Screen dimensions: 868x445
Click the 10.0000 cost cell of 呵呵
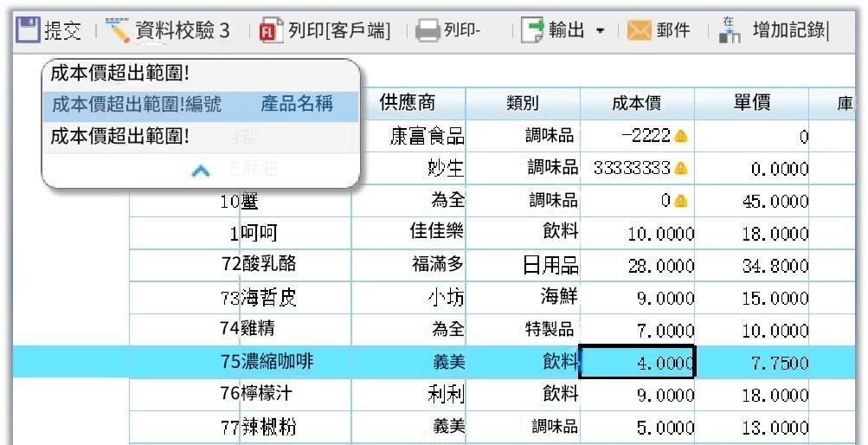coord(637,234)
